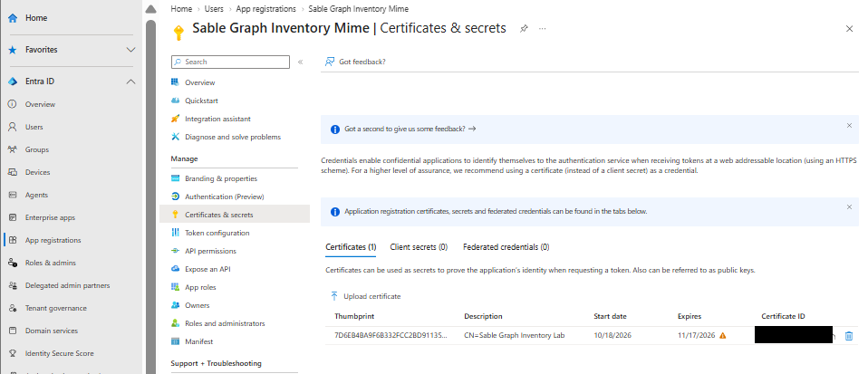Click the Domain services icon
Screen dimensions: 868x374
(x=12, y=331)
